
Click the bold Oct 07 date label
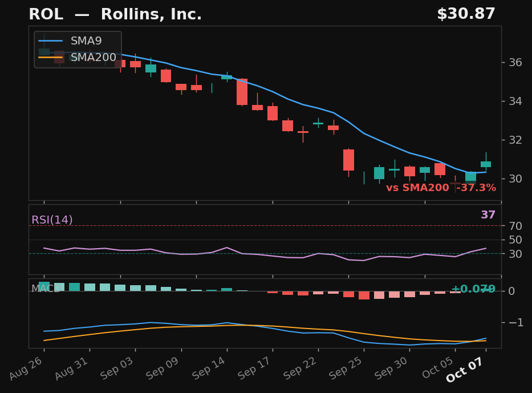[x=465, y=370]
